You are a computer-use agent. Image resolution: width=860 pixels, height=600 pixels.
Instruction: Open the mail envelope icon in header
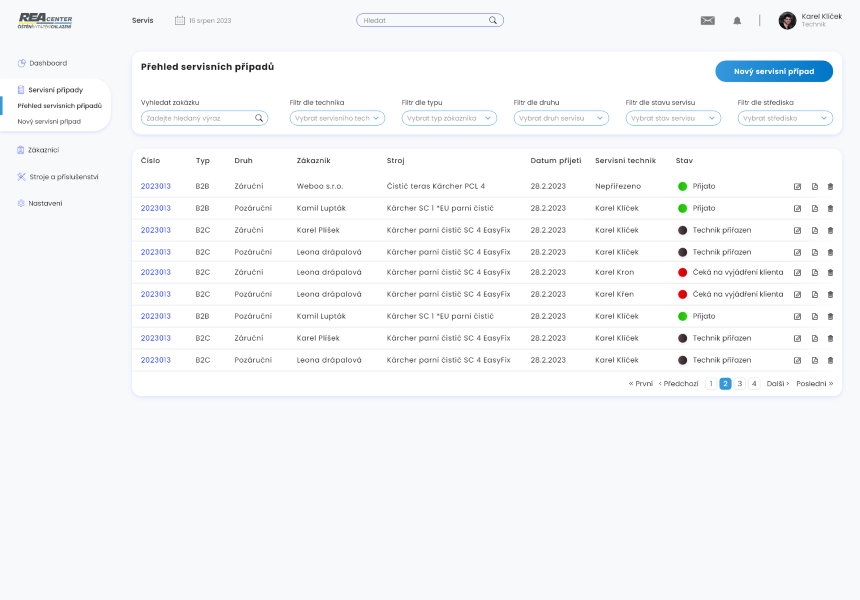tap(708, 20)
